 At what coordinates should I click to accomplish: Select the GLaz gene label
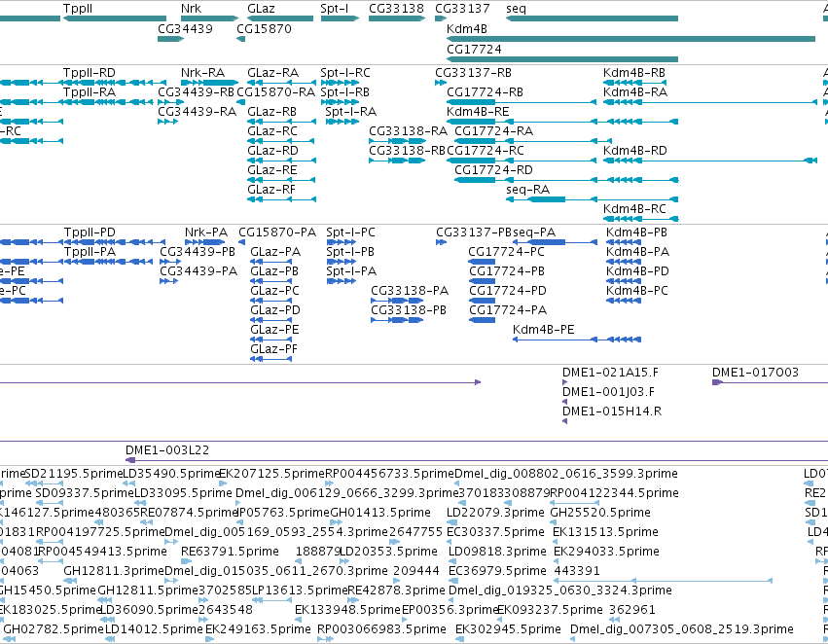[261, 9]
